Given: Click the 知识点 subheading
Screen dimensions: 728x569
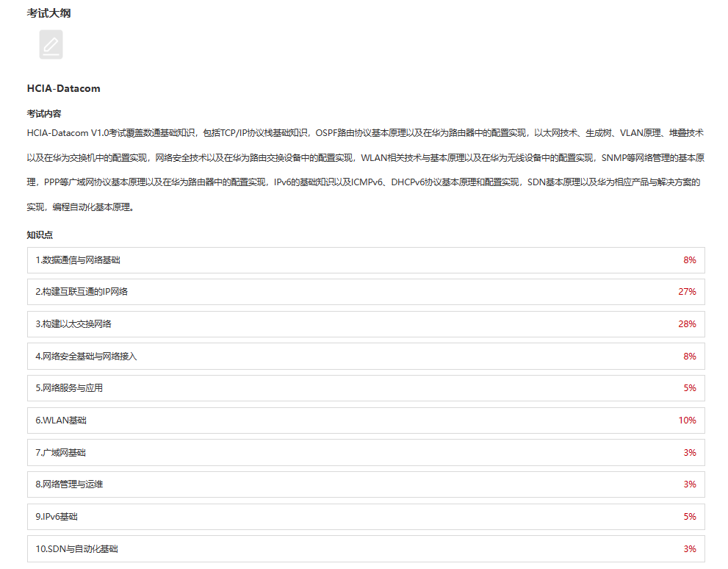Looking at the screenshot, I should tap(40, 235).
